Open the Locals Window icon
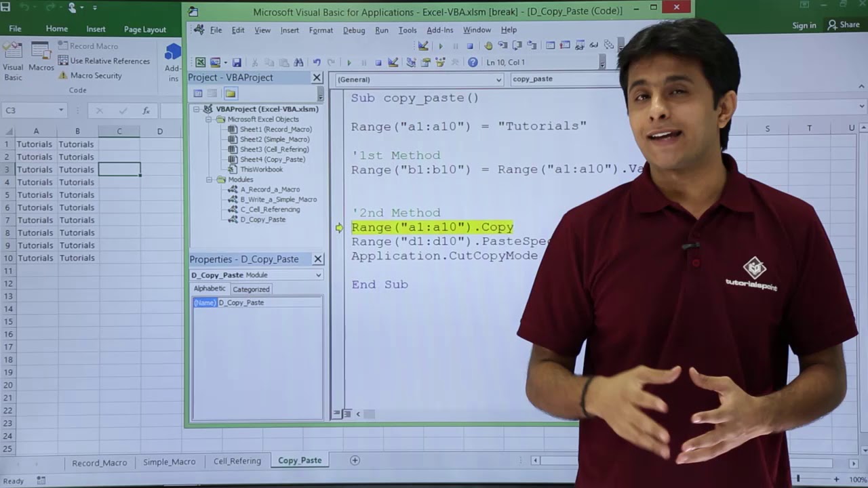Viewport: 868px width, 488px height. tap(550, 45)
